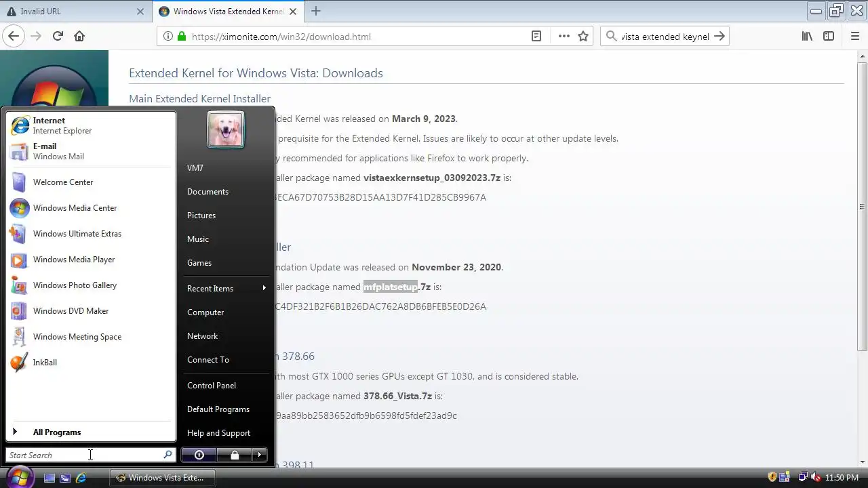The image size is (868, 488).
Task: Click Windows Vista Exte... taskbar button
Action: point(161,478)
